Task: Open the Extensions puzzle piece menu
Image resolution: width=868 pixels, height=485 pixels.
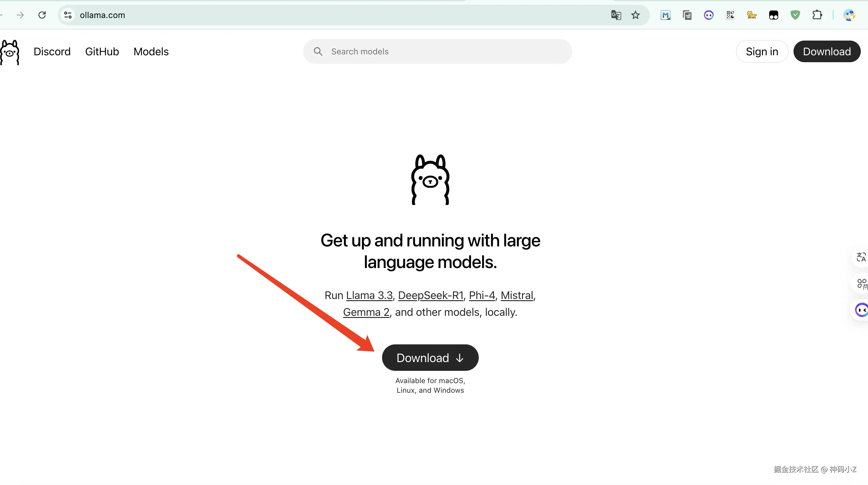Action: [817, 15]
